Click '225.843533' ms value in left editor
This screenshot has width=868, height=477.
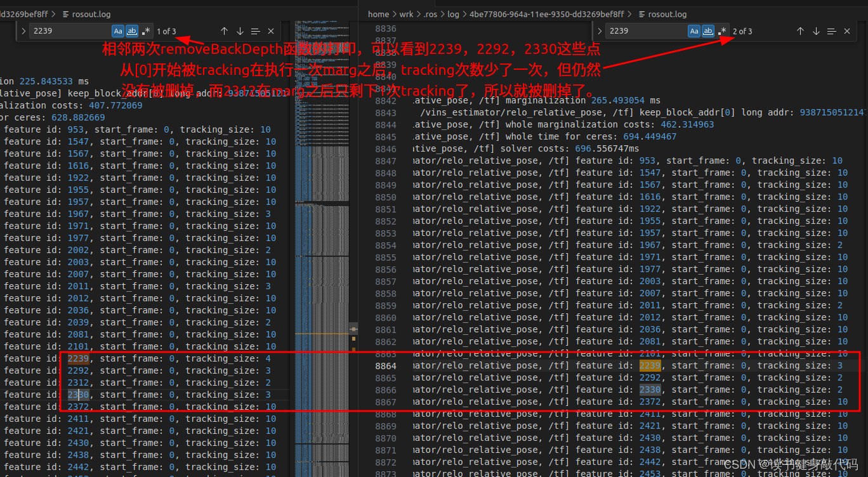pyautogui.click(x=46, y=81)
